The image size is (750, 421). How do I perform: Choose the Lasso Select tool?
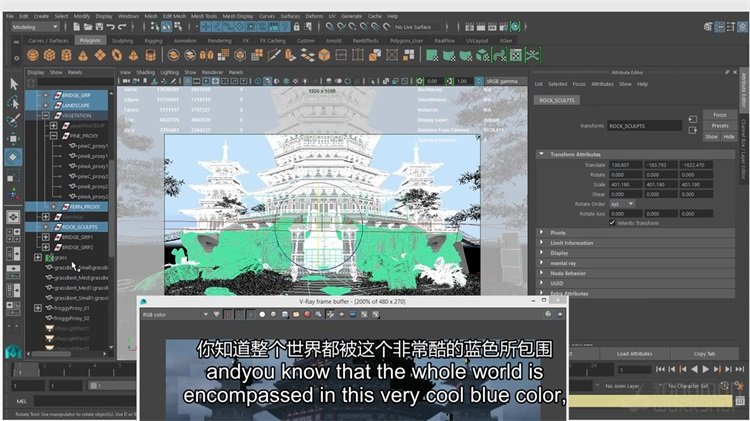pyautogui.click(x=13, y=102)
